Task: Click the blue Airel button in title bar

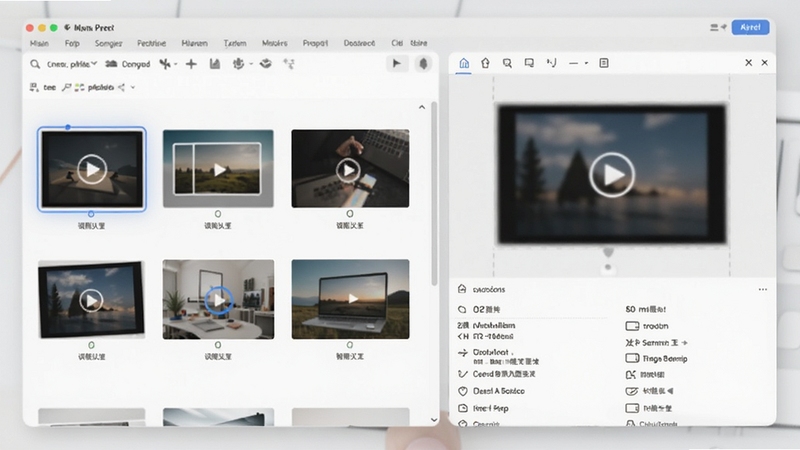Action: tap(751, 27)
